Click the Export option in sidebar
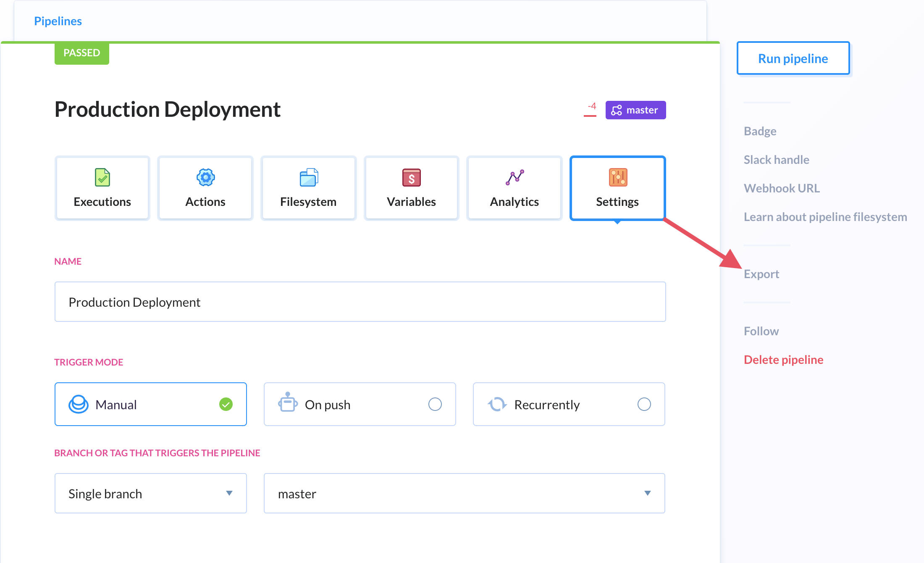The height and width of the screenshot is (563, 924). 761,274
